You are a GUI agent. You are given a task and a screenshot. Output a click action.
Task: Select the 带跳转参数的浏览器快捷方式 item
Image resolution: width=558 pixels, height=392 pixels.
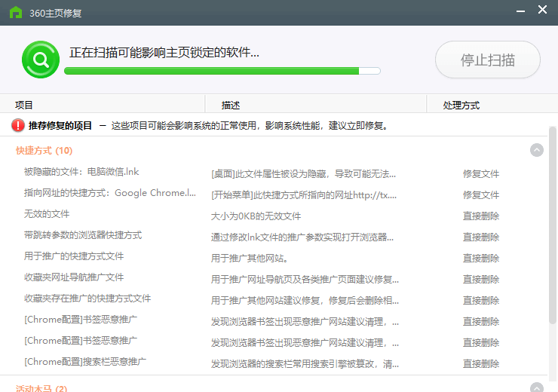[83, 235]
